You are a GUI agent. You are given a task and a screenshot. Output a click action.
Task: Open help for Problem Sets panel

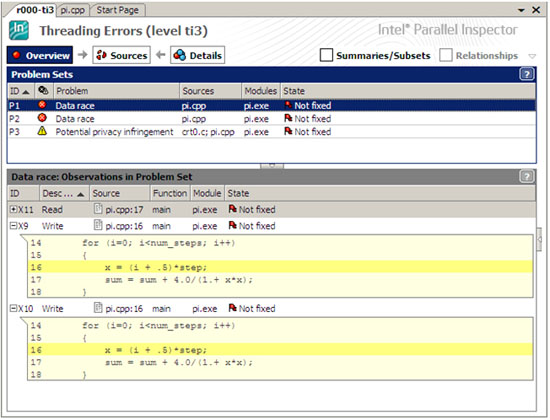526,74
